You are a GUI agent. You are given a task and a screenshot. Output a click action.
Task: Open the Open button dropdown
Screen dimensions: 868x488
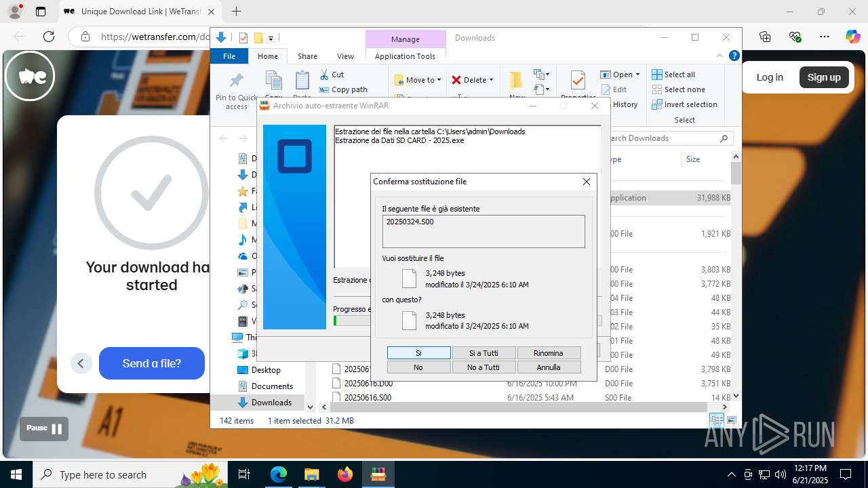tap(637, 75)
